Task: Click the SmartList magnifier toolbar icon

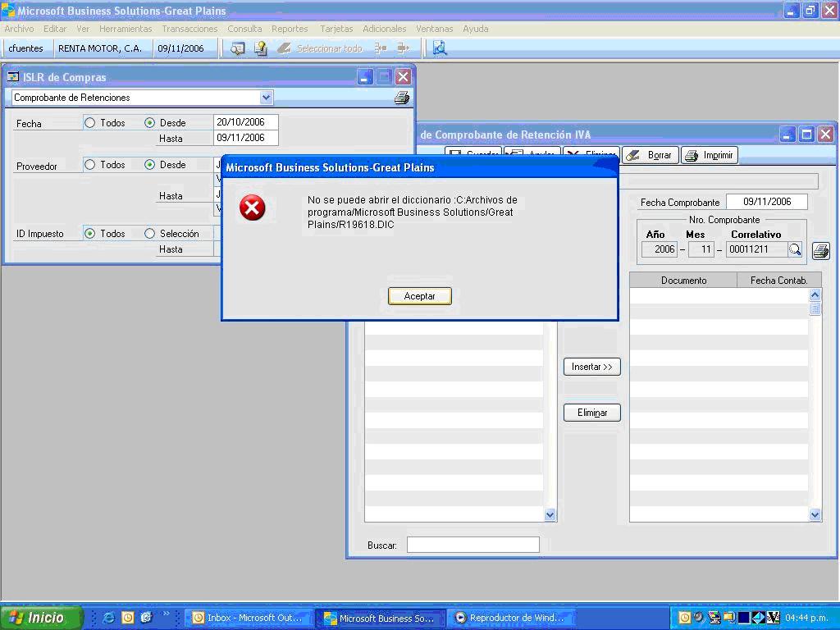Action: [x=440, y=48]
